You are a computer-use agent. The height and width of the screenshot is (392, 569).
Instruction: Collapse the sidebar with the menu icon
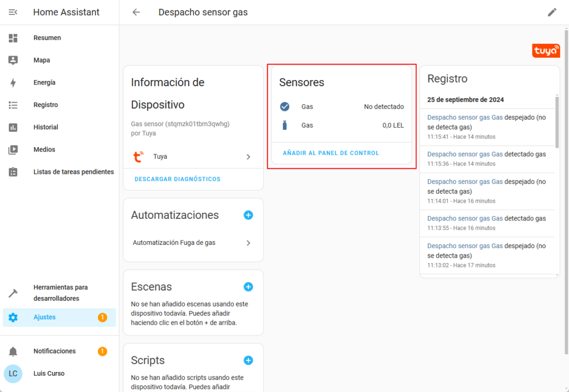(x=13, y=12)
